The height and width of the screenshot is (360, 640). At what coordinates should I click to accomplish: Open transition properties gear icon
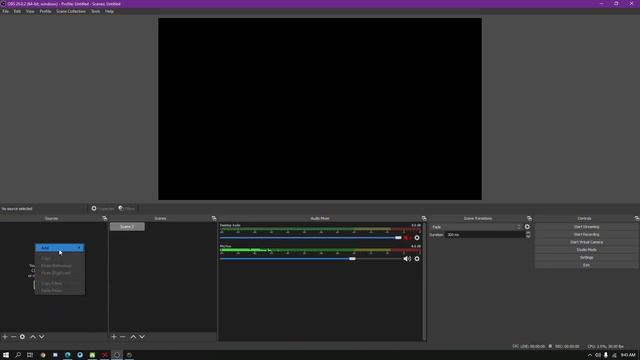tap(527, 227)
